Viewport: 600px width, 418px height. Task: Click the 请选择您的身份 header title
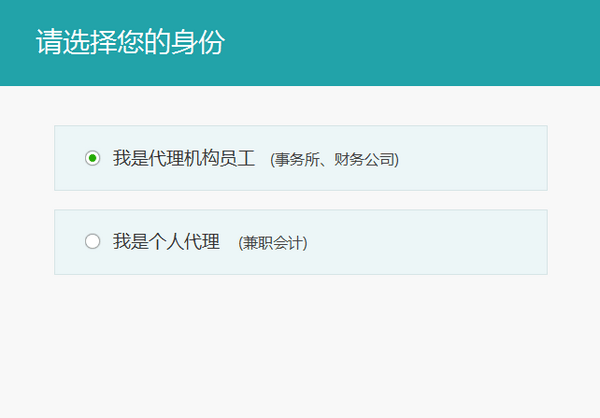[x=130, y=43]
